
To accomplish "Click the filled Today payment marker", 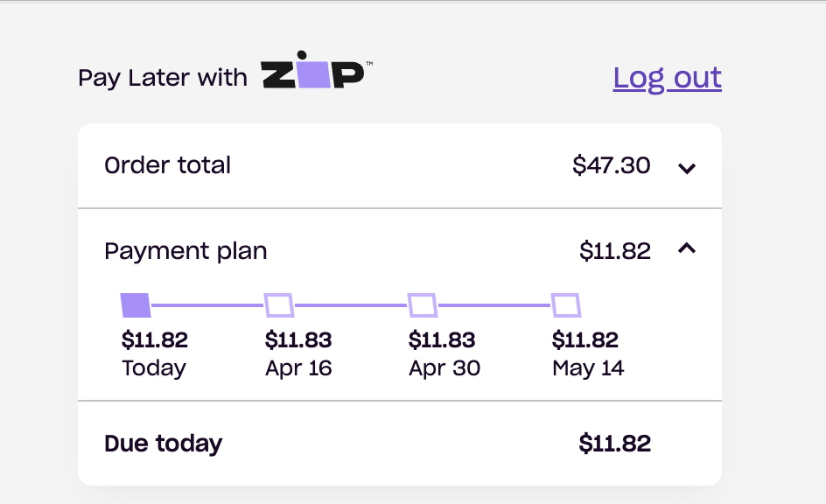I will tap(136, 305).
